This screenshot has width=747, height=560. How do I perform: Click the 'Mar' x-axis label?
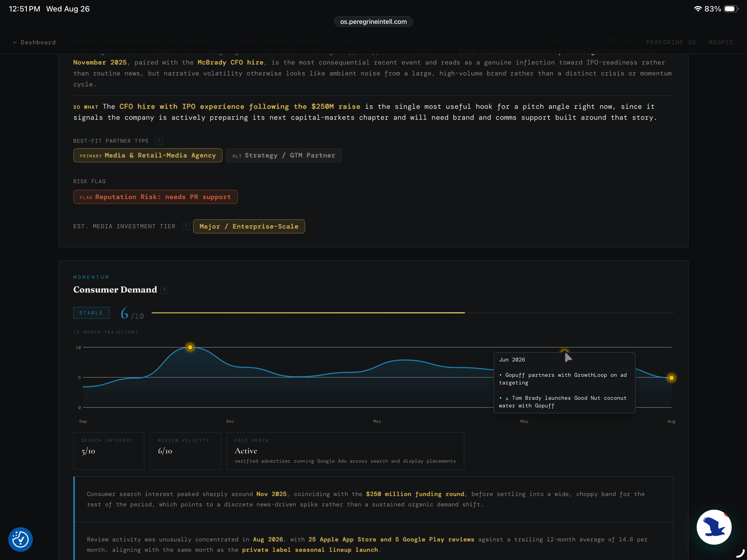click(377, 421)
